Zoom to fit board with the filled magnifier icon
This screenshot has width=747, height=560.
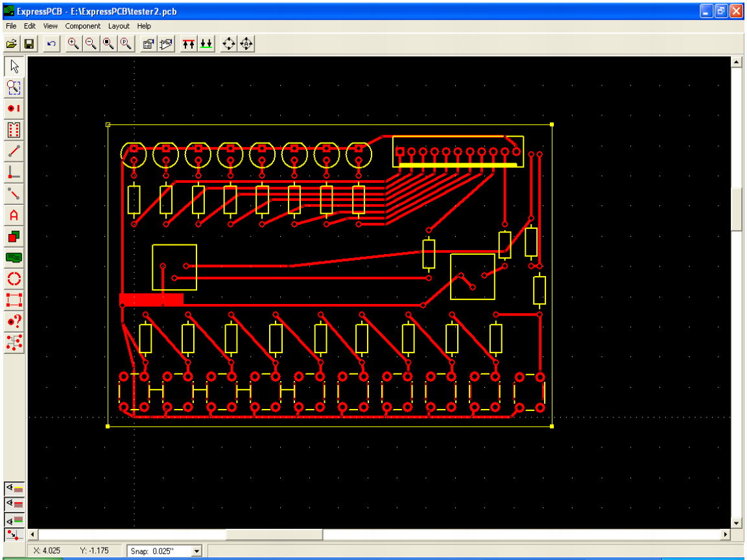(108, 44)
